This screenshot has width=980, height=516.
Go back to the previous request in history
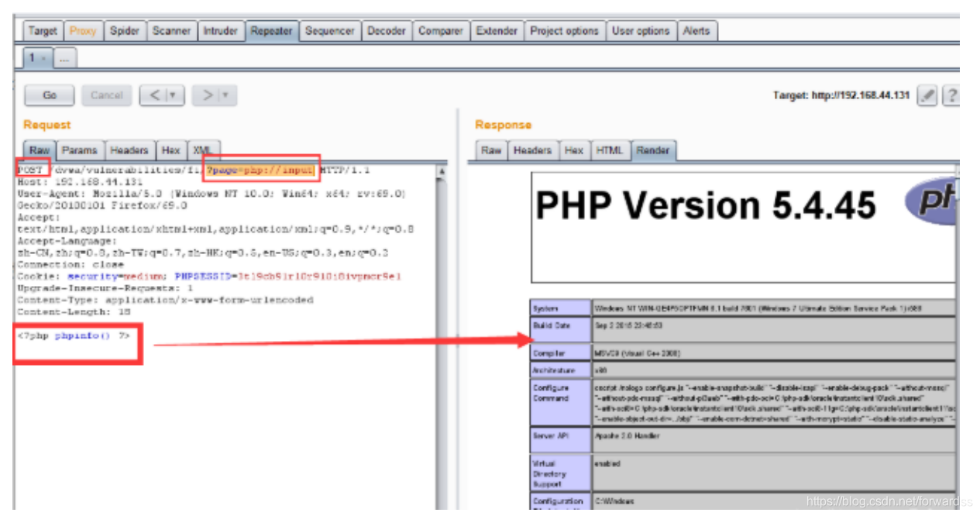coord(154,95)
